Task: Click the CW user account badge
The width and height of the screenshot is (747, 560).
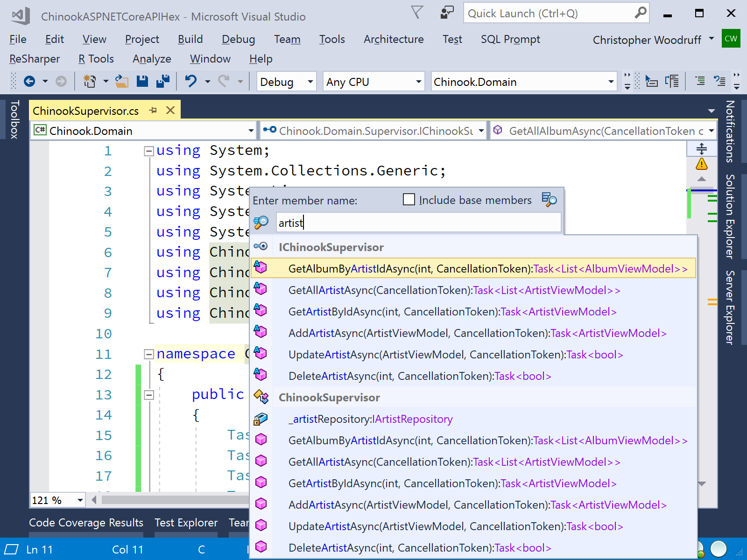Action: (x=731, y=39)
